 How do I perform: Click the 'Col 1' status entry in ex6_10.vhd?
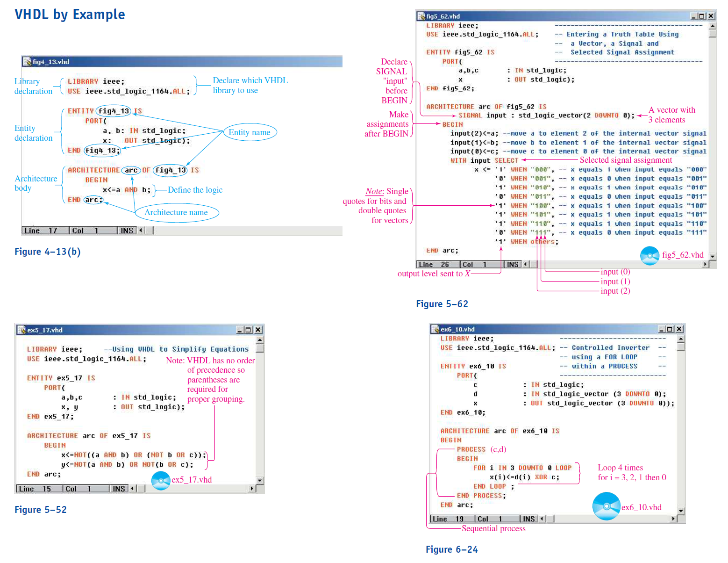coord(497,519)
